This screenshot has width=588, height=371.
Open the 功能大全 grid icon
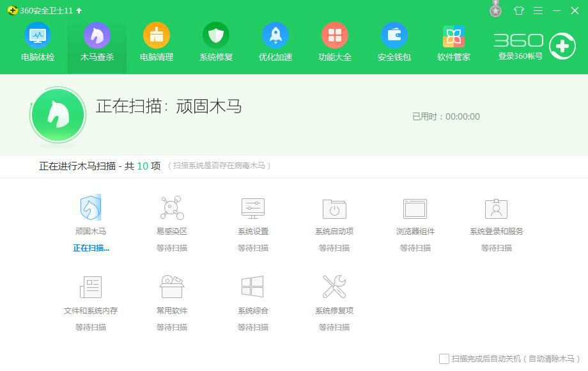pyautogui.click(x=335, y=36)
